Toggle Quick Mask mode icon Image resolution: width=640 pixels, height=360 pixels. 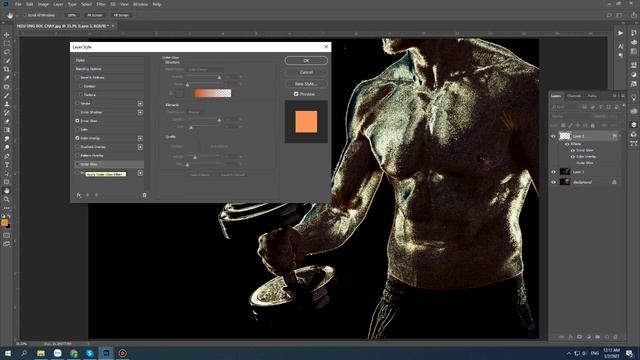[7, 236]
